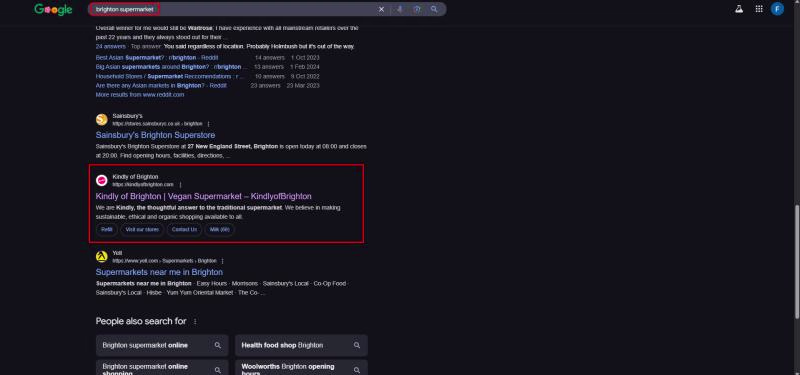Click search icon beside Health food shop Brighton
The width and height of the screenshot is (800, 375).
click(357, 345)
